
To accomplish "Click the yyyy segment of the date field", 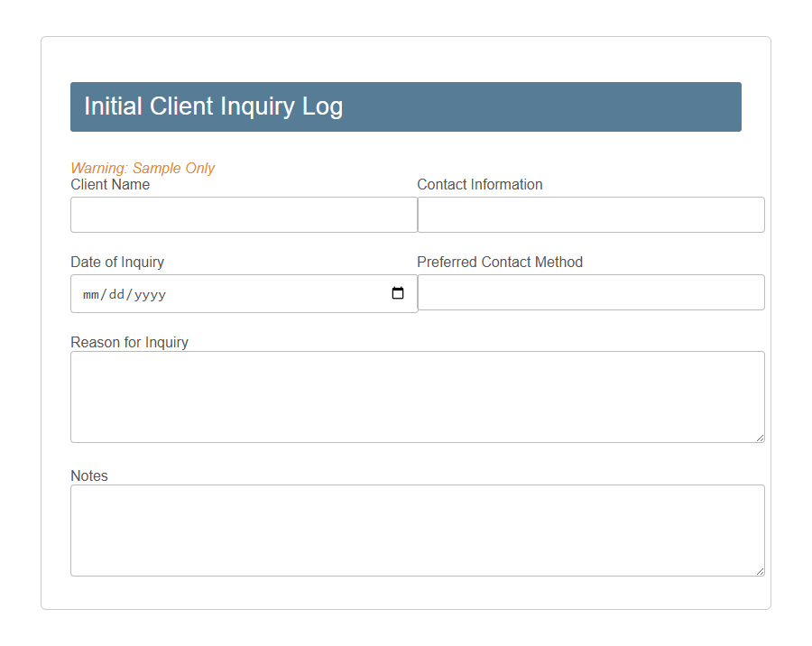I will coord(147,294).
